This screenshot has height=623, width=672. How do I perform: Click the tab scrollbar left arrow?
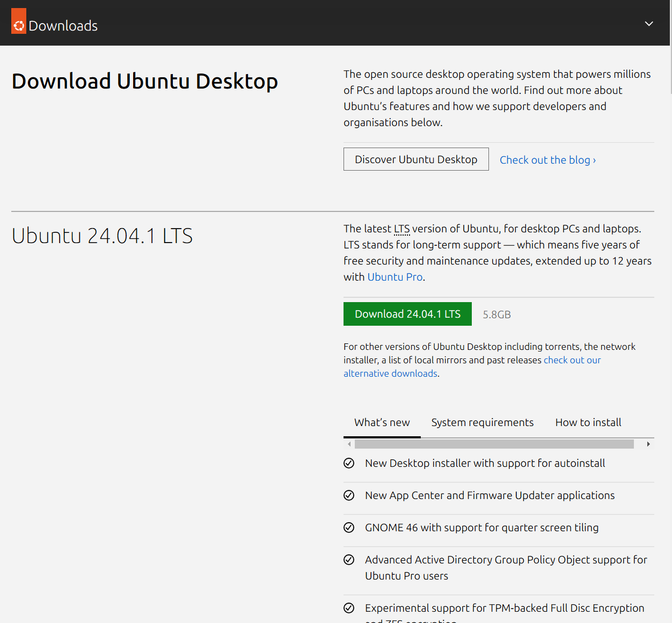click(349, 444)
